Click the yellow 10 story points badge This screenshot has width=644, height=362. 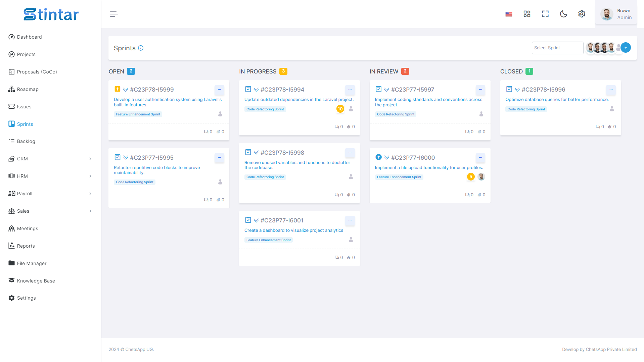tap(340, 109)
